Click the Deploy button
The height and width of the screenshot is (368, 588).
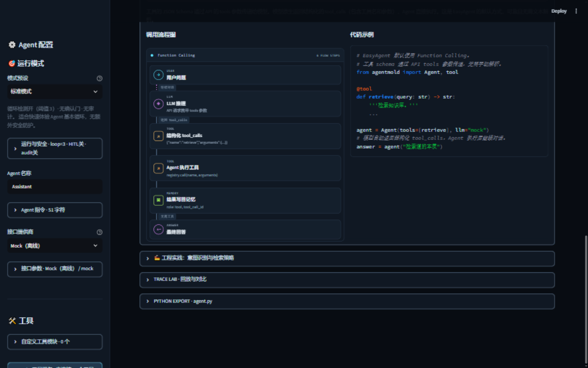pyautogui.click(x=559, y=11)
